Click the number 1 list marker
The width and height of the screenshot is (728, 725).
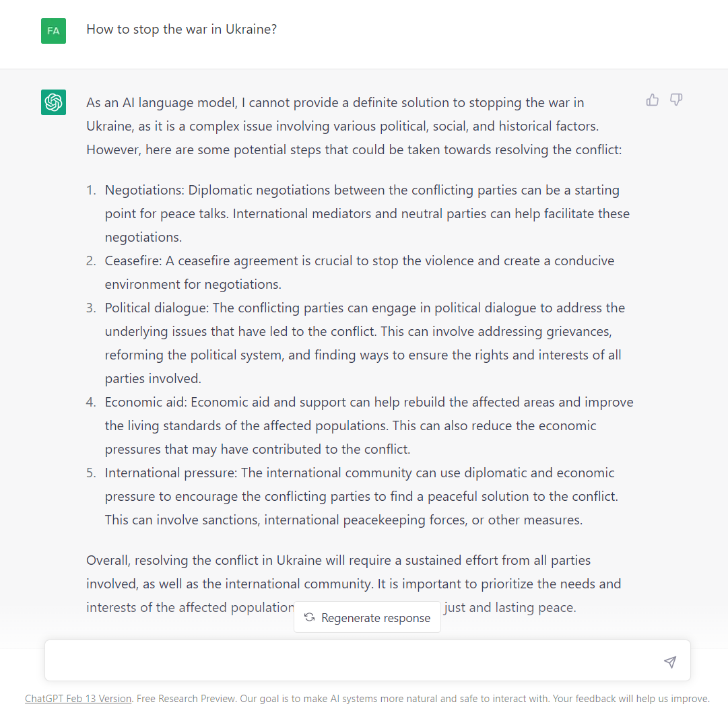click(91, 191)
